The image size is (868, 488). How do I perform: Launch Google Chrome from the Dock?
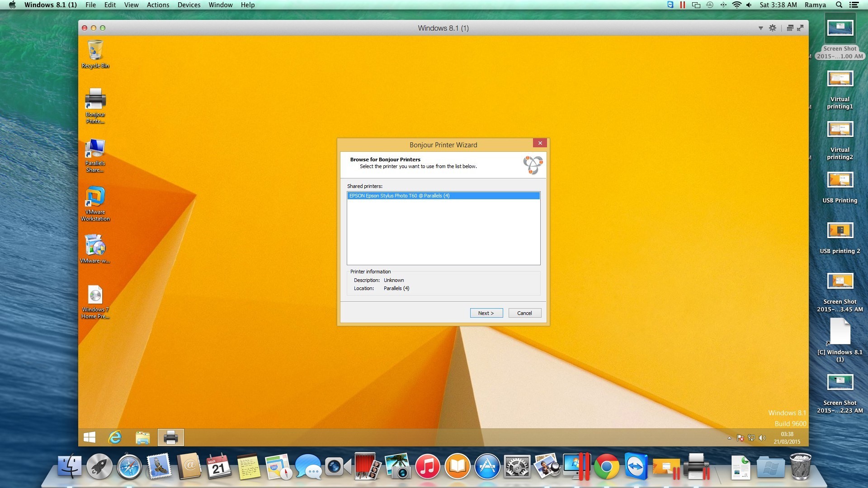point(606,466)
